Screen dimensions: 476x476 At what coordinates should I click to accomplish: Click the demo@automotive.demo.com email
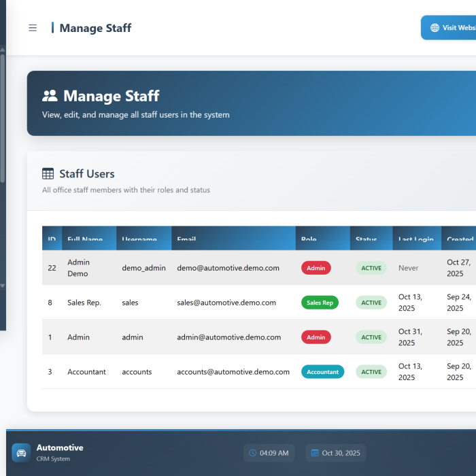228,268
